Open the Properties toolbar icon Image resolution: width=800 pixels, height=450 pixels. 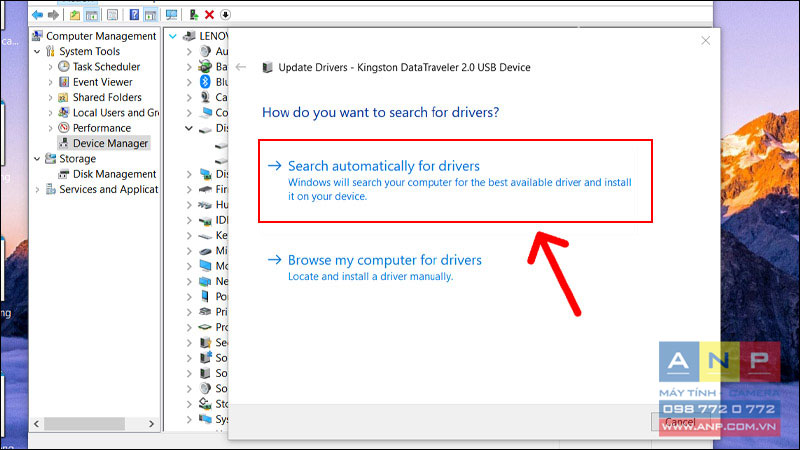pyautogui.click(x=113, y=15)
